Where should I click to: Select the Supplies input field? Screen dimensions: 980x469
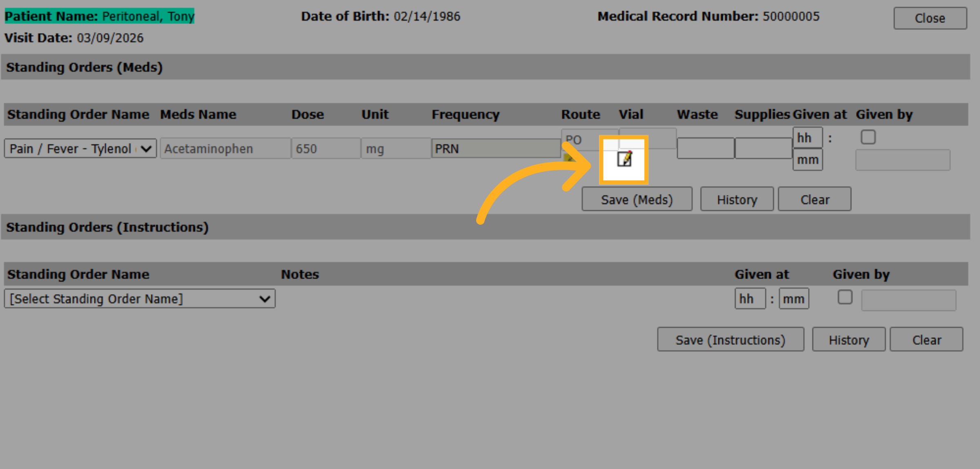coord(764,148)
